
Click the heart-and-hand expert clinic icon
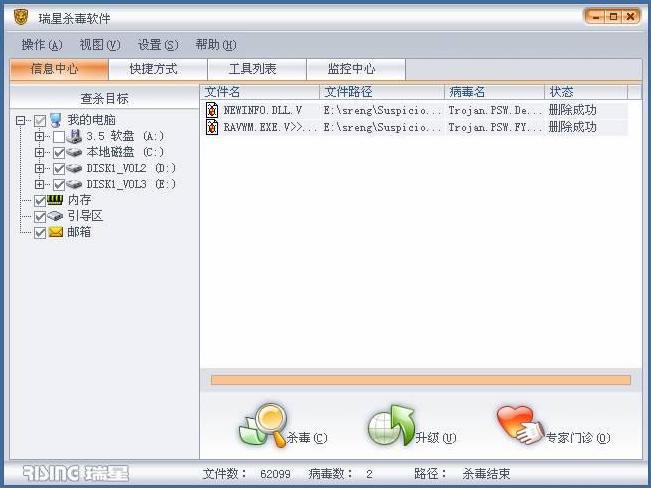520,424
